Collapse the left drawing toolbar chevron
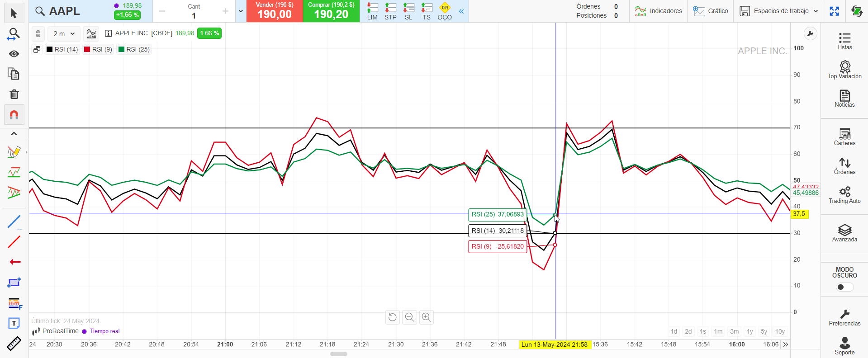The height and width of the screenshot is (358, 868). [14, 133]
